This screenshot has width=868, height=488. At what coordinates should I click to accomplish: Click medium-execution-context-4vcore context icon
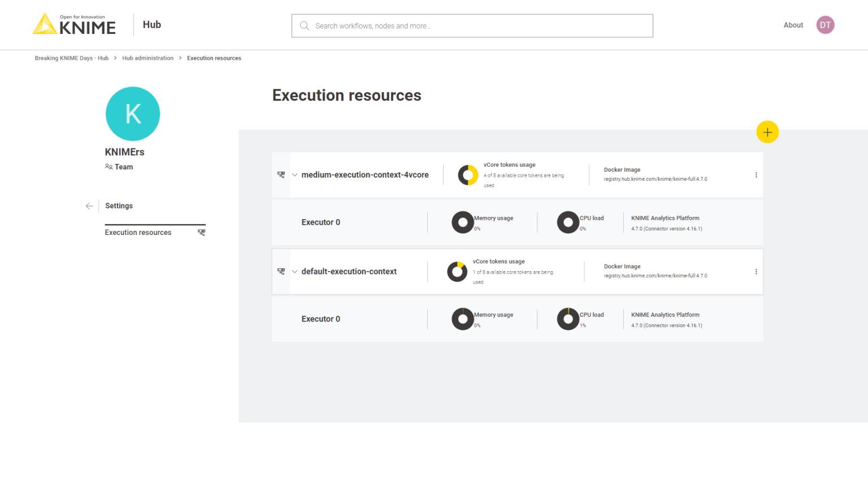281,175
